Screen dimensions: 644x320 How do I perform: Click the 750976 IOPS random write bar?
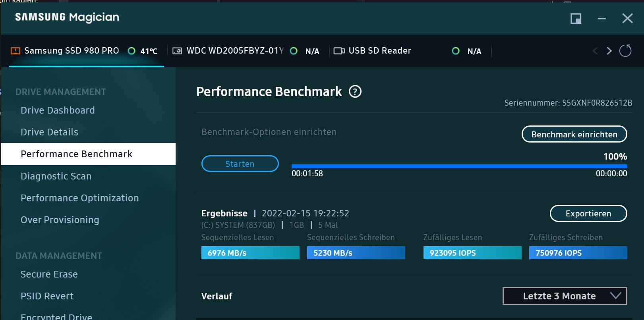point(578,253)
